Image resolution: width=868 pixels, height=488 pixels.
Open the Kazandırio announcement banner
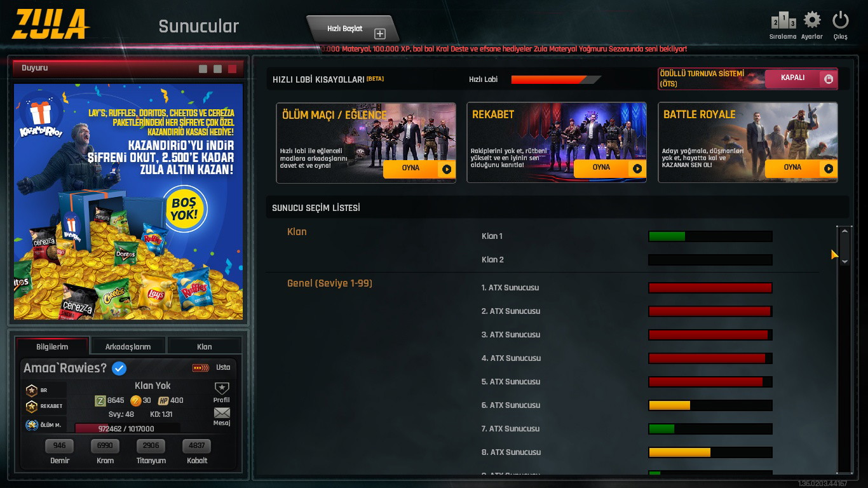[128, 201]
